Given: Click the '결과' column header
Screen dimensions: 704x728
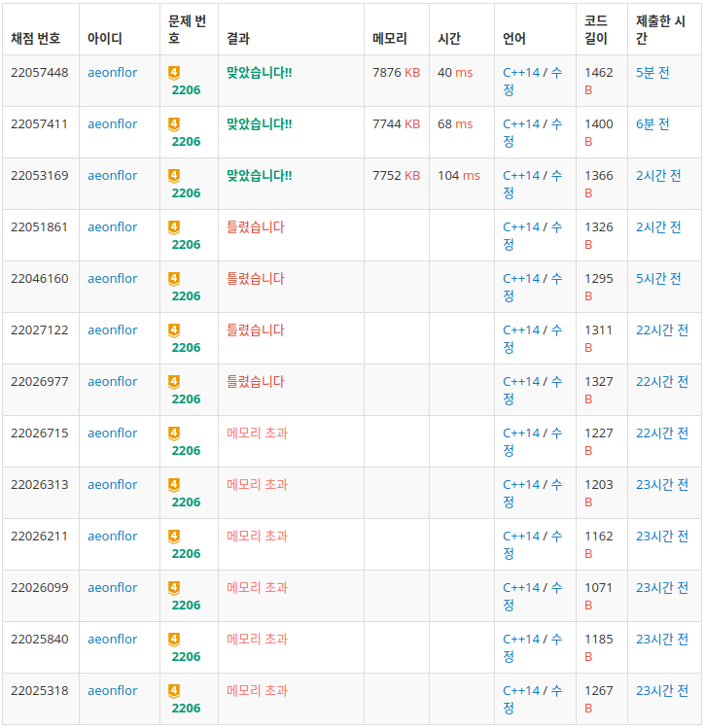Looking at the screenshot, I should (x=238, y=38).
